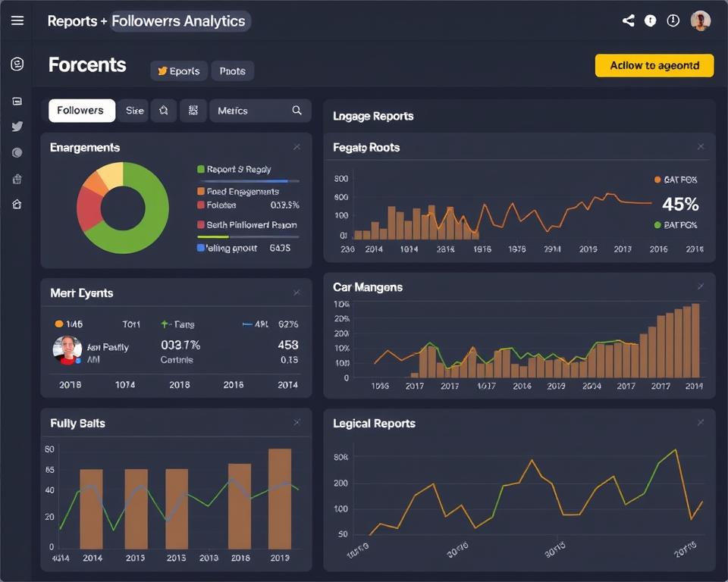
Task: Select the Twitter icon in the sidebar
Action: 17,127
